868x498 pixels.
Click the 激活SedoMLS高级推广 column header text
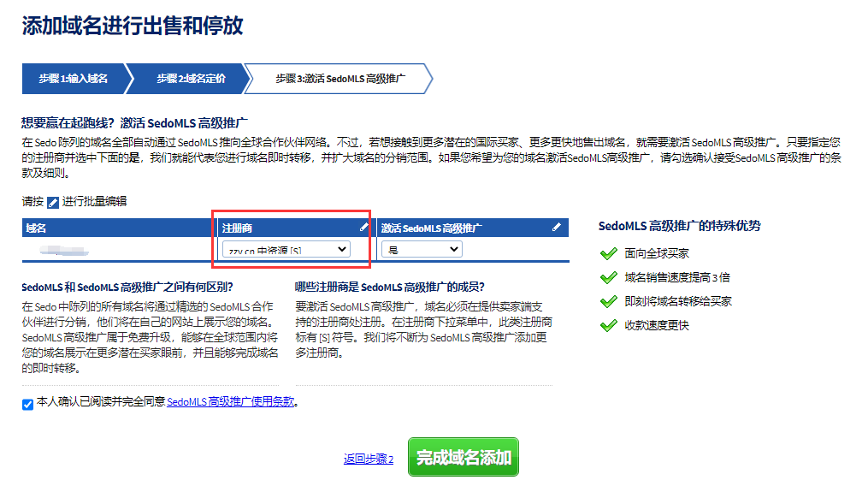(431, 228)
